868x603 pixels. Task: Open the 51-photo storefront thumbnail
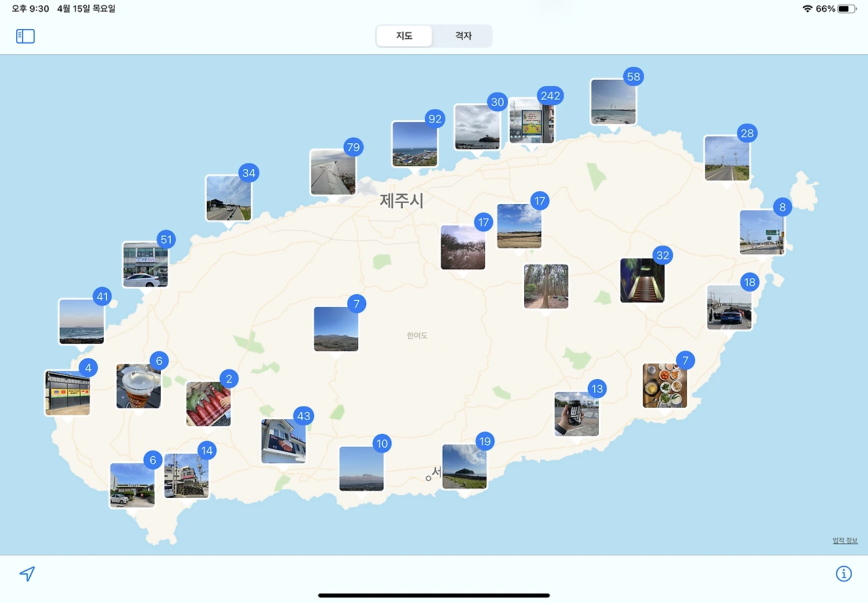(x=145, y=265)
